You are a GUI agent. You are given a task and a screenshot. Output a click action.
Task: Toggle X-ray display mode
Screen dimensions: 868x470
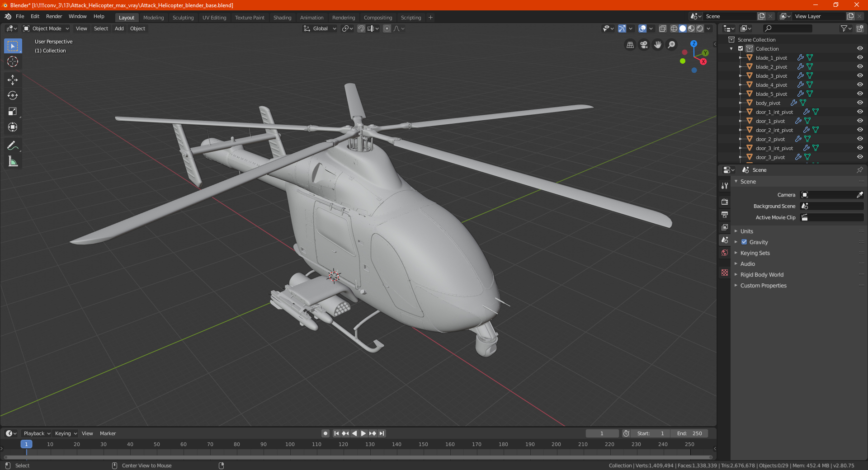662,28
